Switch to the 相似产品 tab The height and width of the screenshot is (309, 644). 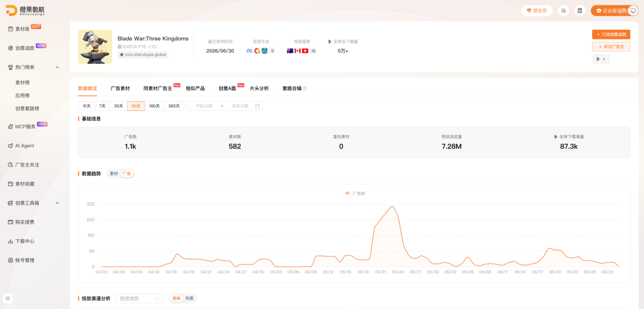(195, 88)
